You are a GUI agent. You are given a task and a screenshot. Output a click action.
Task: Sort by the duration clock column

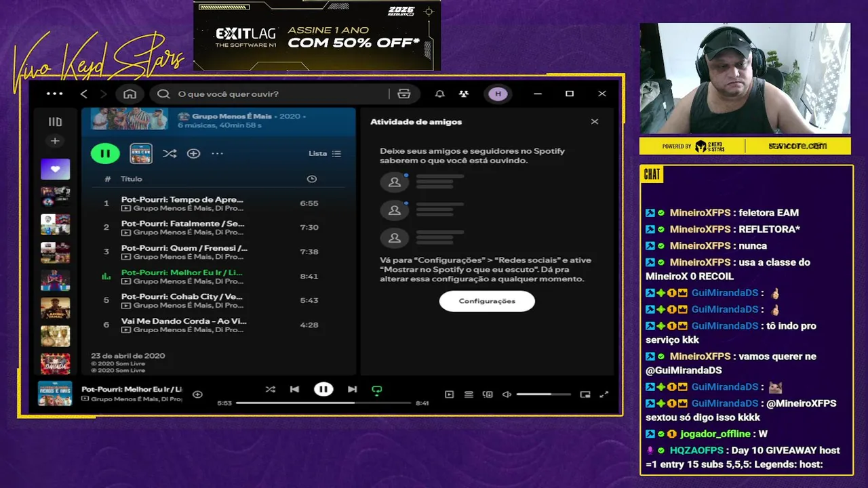coord(312,179)
